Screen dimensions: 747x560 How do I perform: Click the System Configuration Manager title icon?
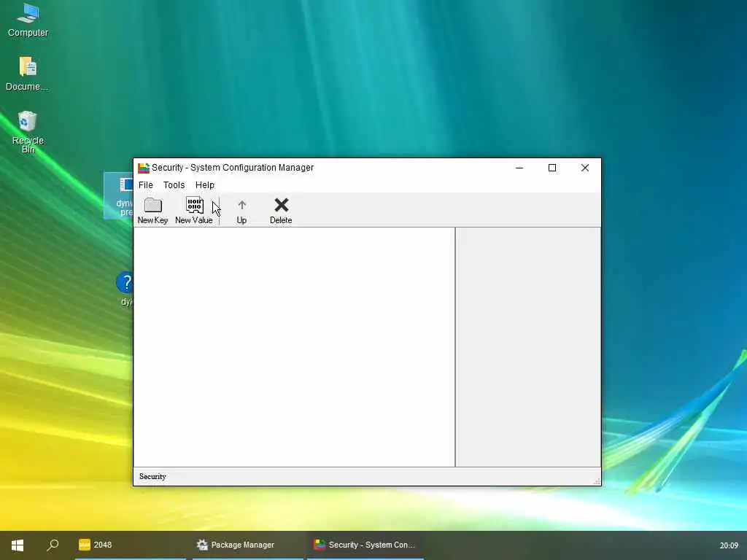pos(144,168)
